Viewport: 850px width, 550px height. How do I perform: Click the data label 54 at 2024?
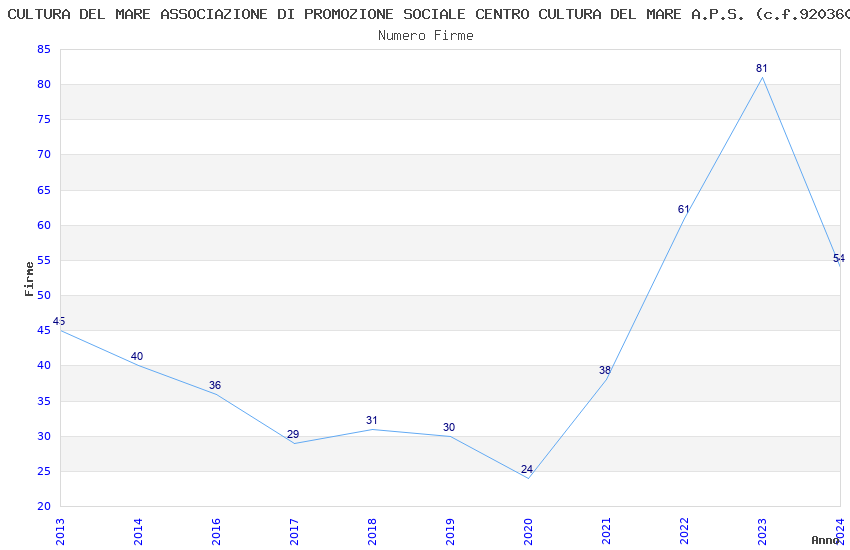click(839, 258)
